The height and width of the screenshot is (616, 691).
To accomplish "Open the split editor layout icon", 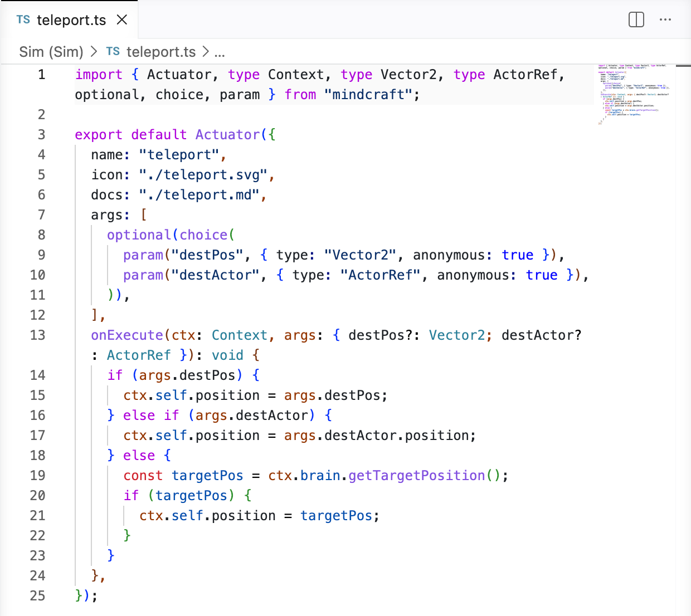I will (x=636, y=19).
